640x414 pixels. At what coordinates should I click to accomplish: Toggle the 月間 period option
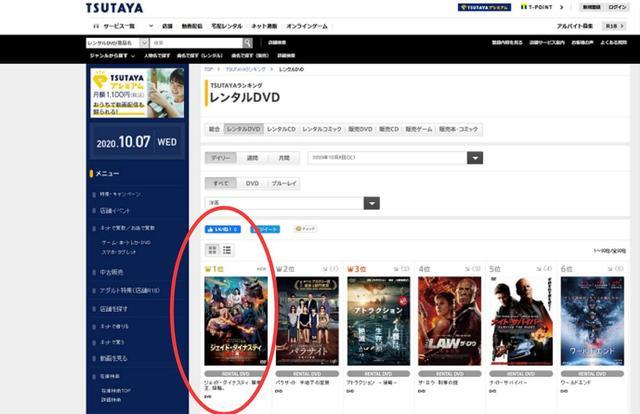click(x=284, y=158)
